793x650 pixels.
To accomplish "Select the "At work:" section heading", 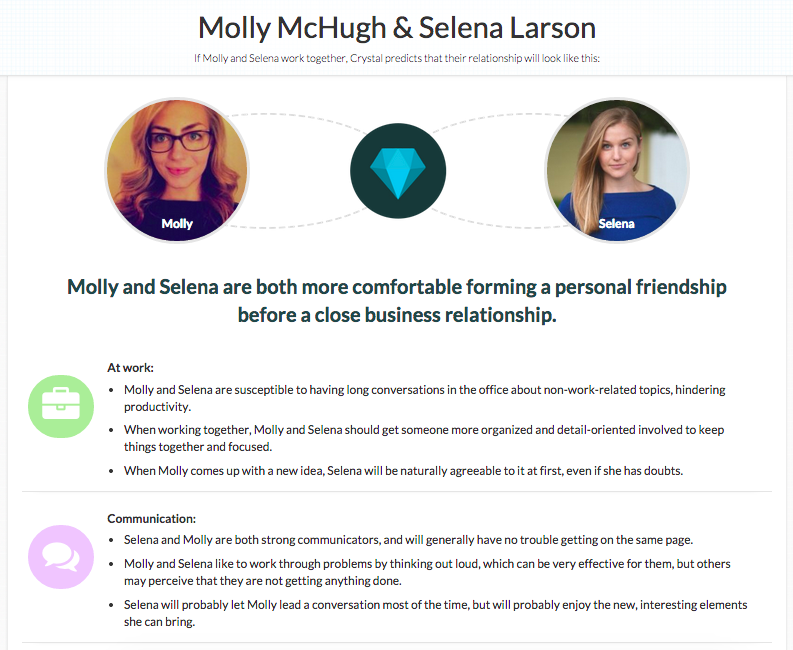I will click(x=130, y=367).
